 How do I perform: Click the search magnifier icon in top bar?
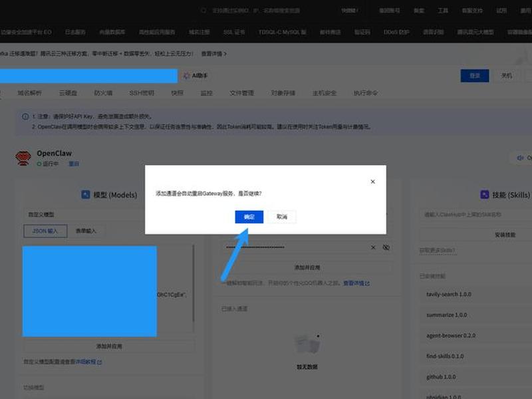(x=203, y=11)
